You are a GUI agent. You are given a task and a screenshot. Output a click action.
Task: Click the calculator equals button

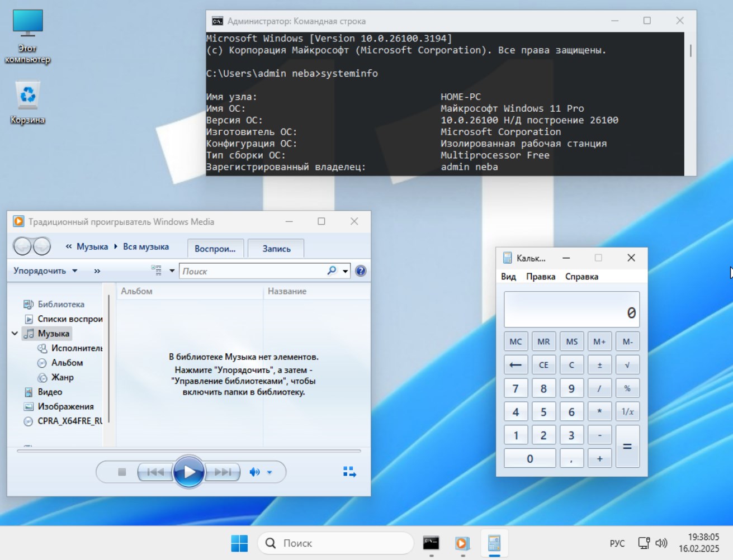point(627,447)
